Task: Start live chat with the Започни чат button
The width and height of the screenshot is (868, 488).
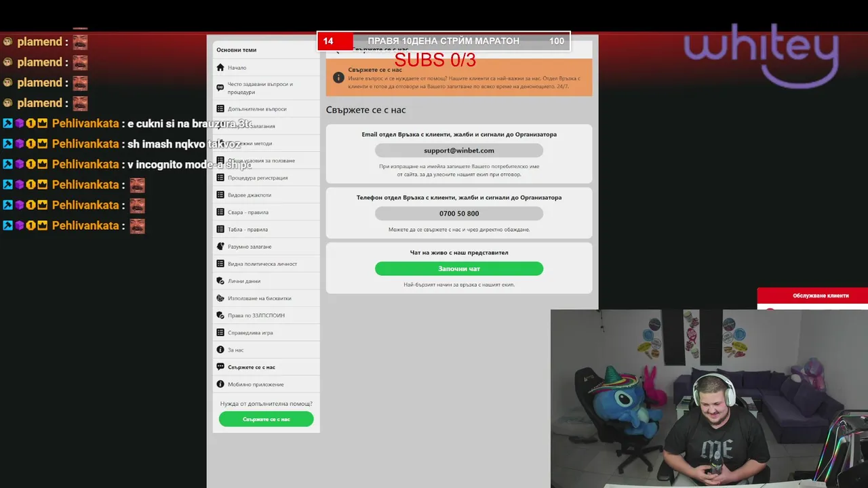Action: coord(459,269)
